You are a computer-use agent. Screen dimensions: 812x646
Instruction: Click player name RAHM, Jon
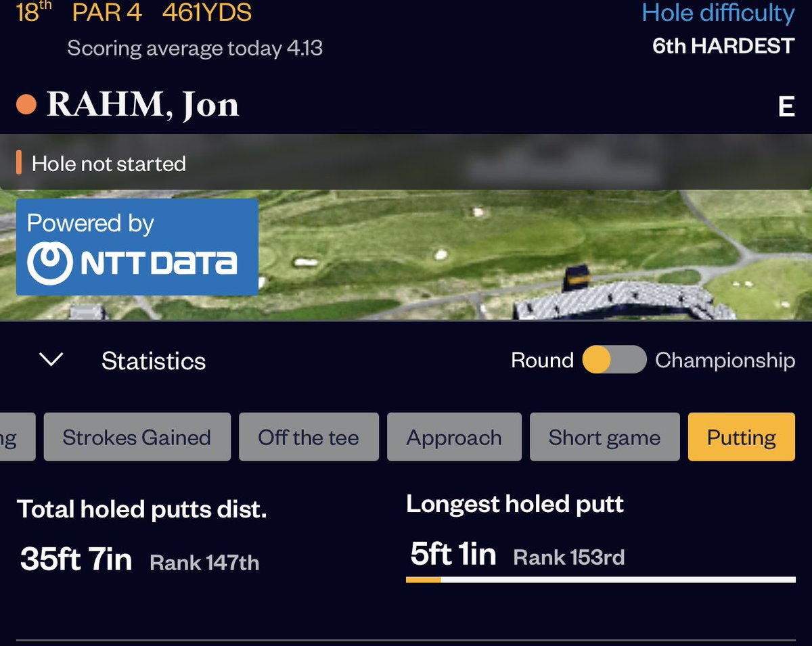tap(143, 105)
